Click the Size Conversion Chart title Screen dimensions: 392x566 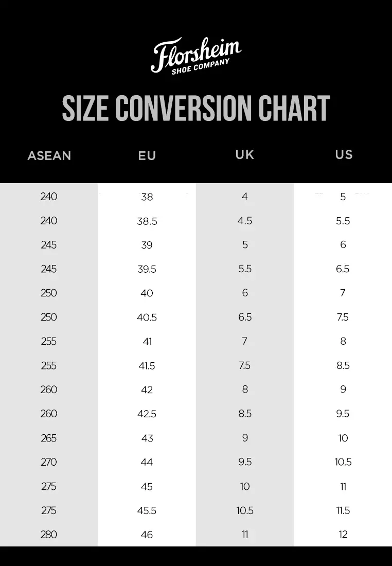coord(195,109)
